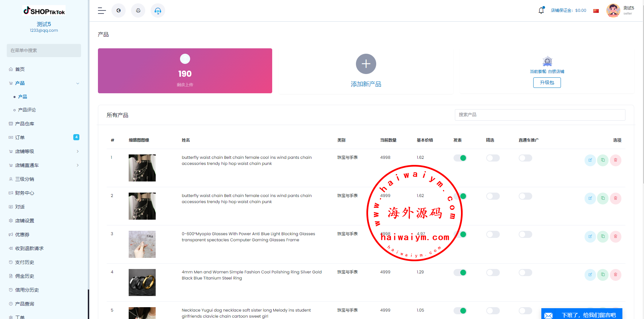Click the 升级包 upgrade button
Screen dimensions: 644x319
coord(547,83)
